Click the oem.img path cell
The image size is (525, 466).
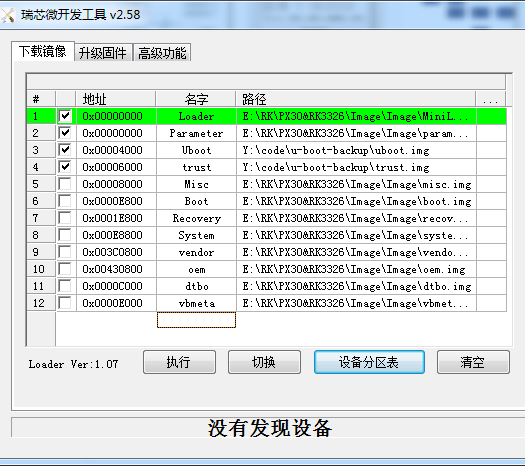point(356,269)
